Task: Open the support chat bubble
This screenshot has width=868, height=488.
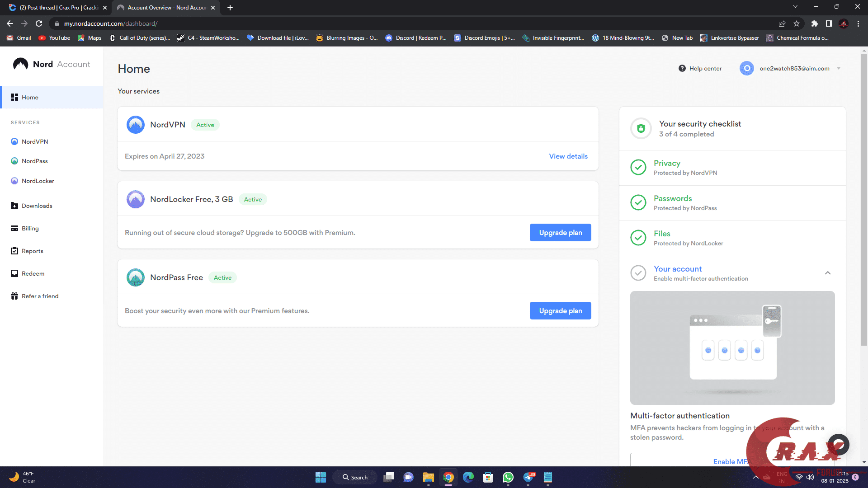Action: click(839, 445)
